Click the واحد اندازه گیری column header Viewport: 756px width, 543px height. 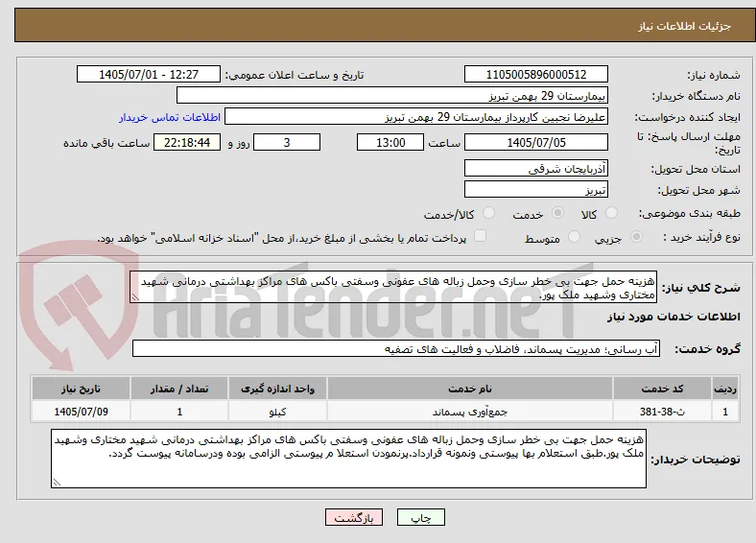(277, 389)
